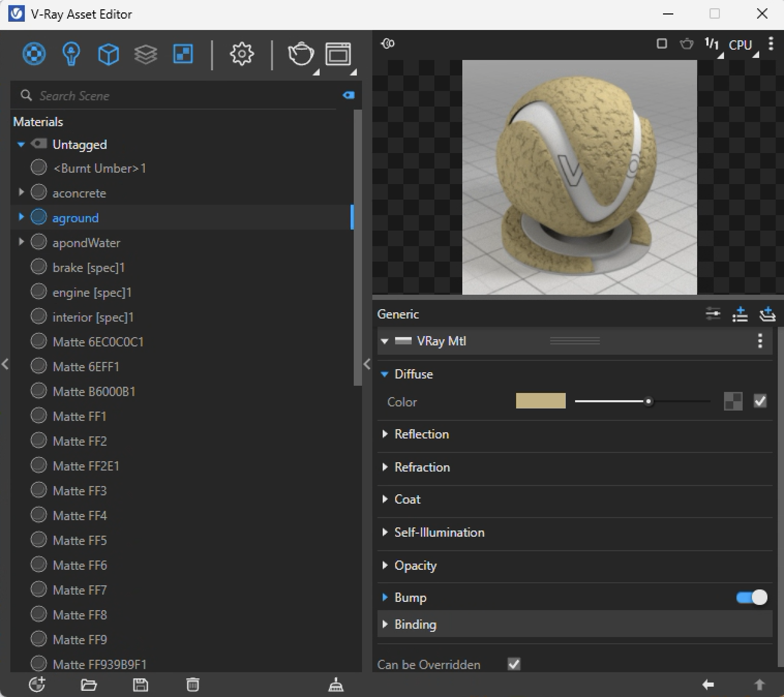Image resolution: width=784 pixels, height=697 pixels.
Task: Expand the Coat section
Action: [385, 499]
